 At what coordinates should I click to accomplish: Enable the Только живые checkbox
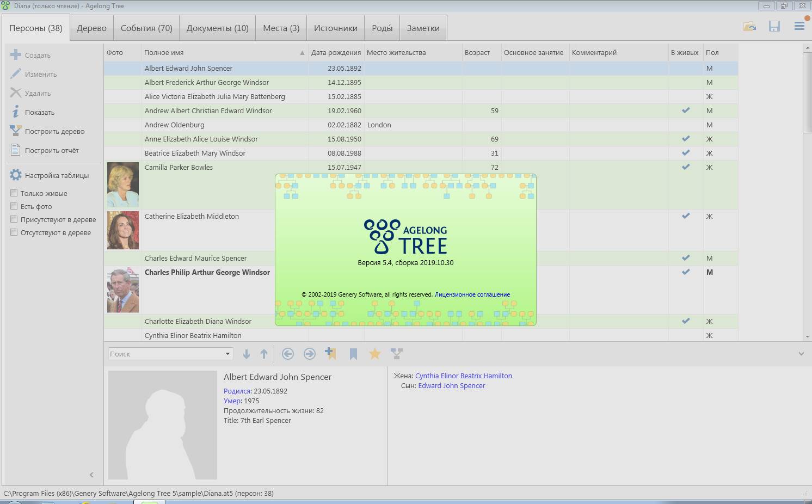coord(14,193)
